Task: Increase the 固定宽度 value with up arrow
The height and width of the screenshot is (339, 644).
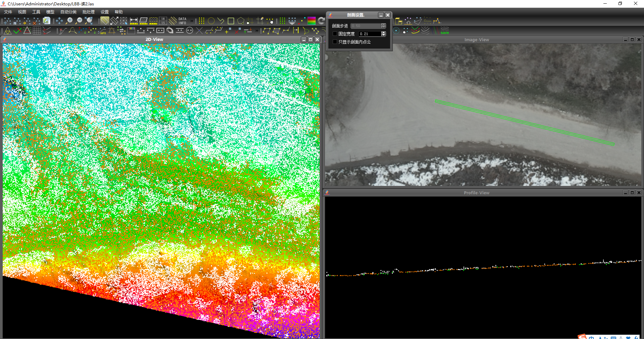Action: [x=384, y=32]
